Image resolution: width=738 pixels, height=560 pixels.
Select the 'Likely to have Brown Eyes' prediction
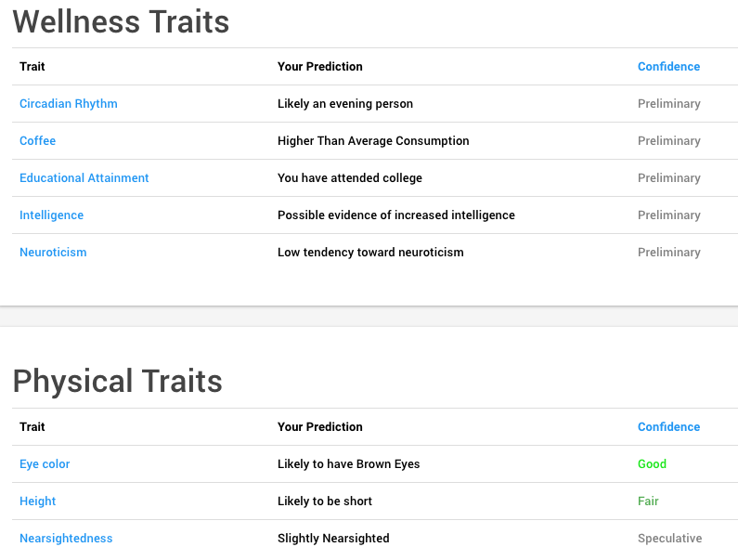click(348, 464)
